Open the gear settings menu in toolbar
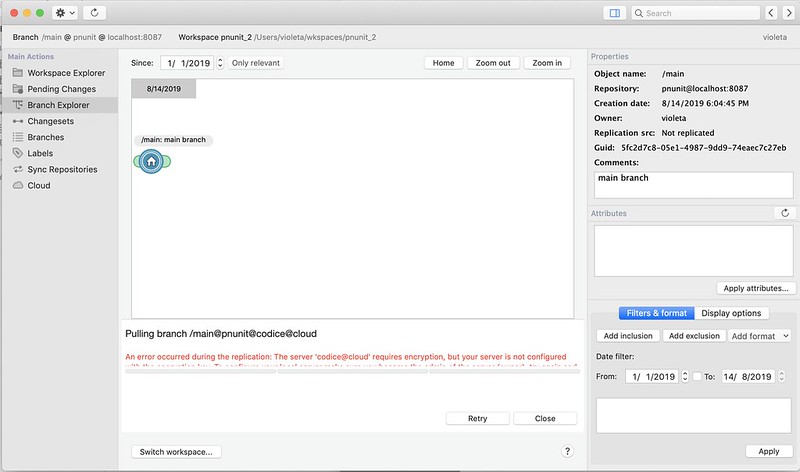The image size is (800, 472). coord(65,13)
